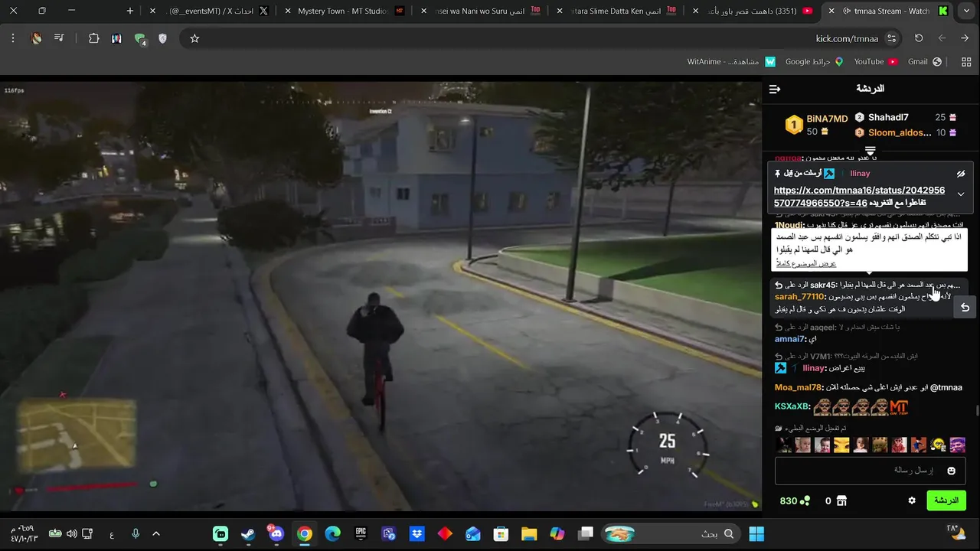Pick the first emote in the quick emote row

coord(784,445)
